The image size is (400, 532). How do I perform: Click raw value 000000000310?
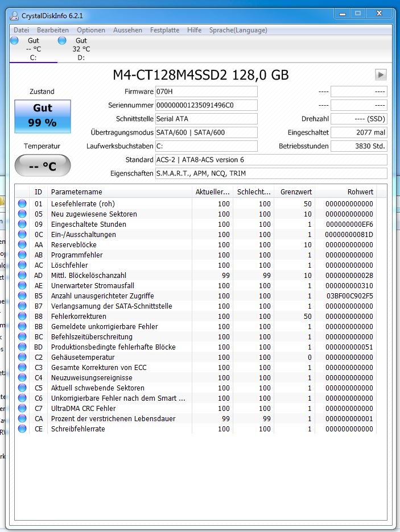pyautogui.click(x=349, y=285)
